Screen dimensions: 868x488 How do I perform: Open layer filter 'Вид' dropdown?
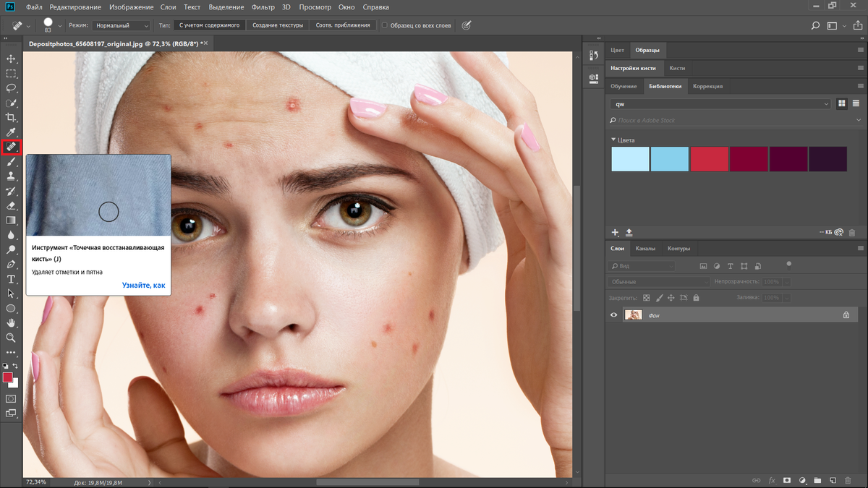point(641,266)
